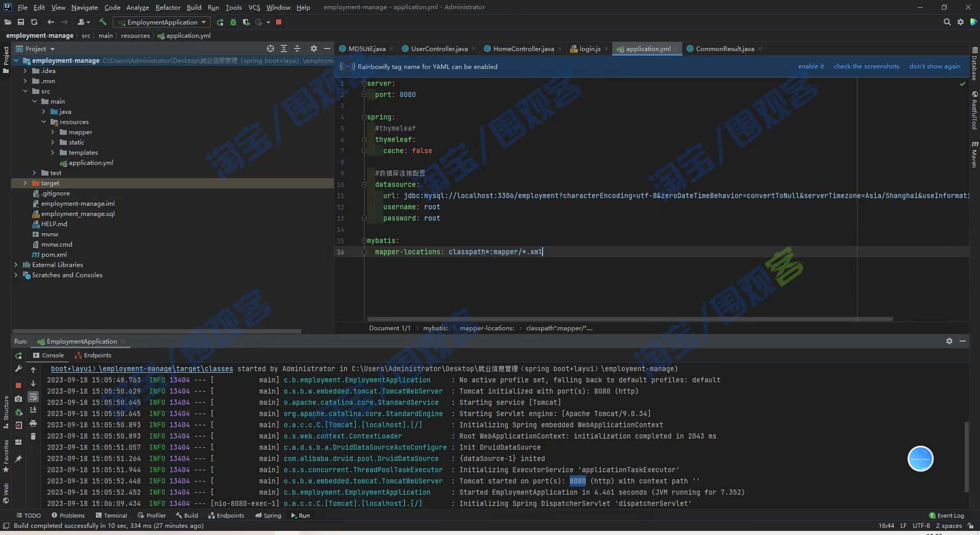Expand the templates folder
The height and width of the screenshot is (535, 980).
(x=53, y=153)
